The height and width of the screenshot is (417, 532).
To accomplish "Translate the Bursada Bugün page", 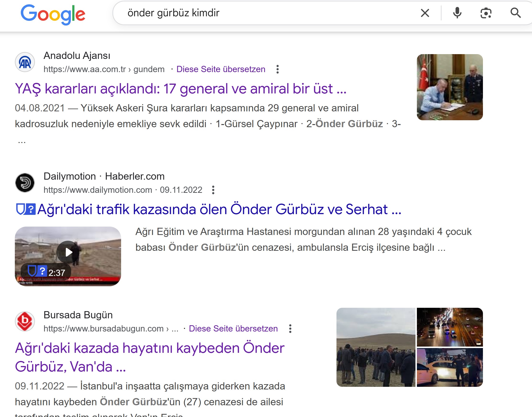I will 233,329.
